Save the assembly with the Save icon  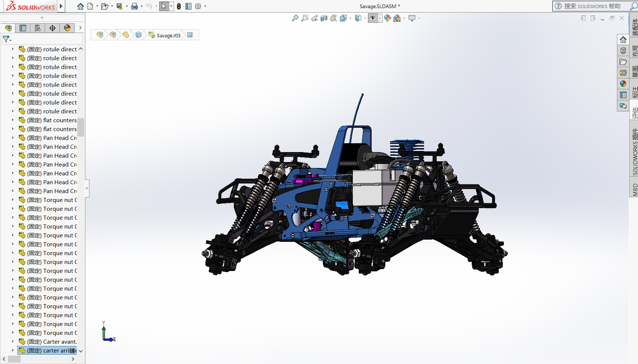119,6
